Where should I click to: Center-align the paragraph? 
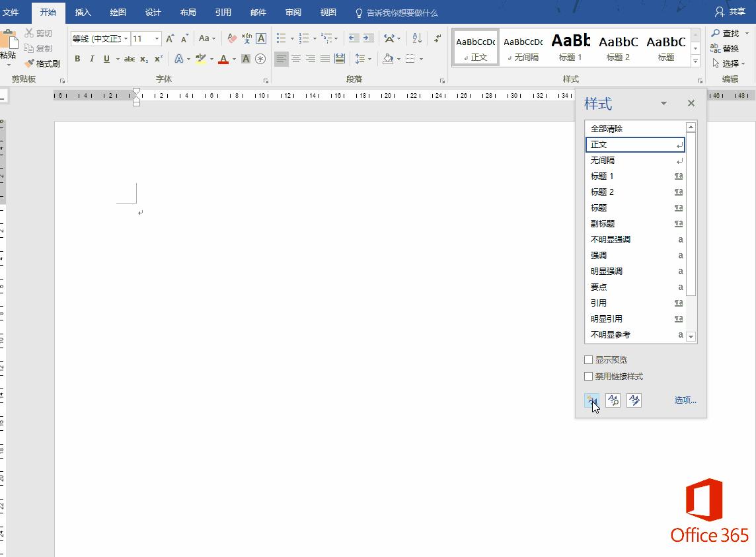296,59
